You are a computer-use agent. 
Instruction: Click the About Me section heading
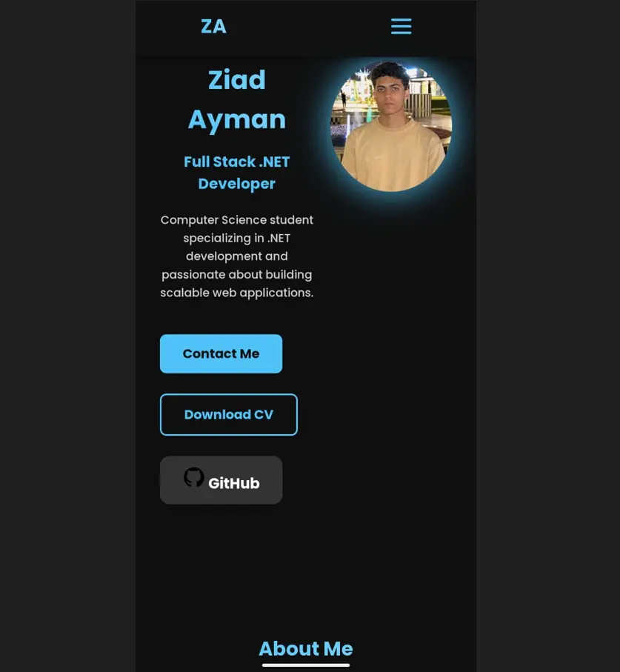pyautogui.click(x=306, y=648)
